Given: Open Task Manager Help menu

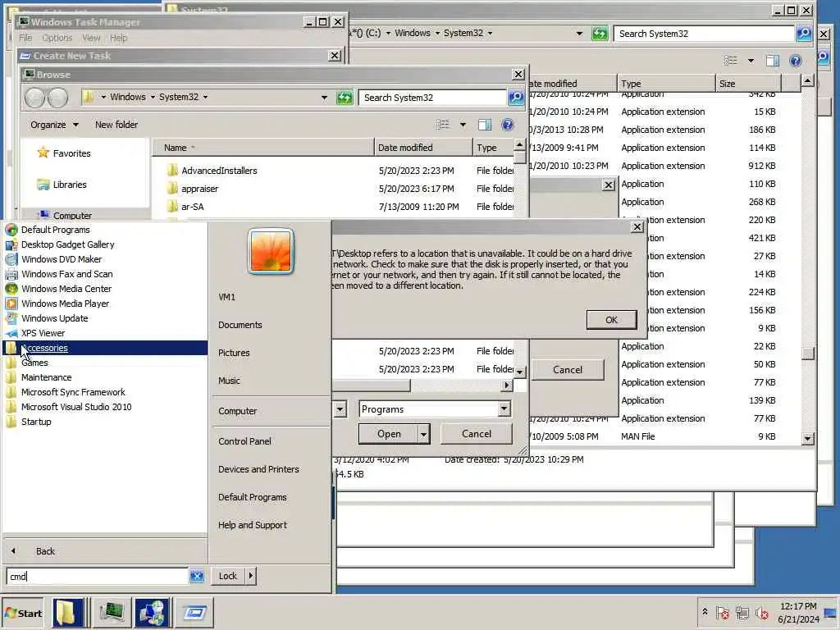Looking at the screenshot, I should click(x=118, y=38).
